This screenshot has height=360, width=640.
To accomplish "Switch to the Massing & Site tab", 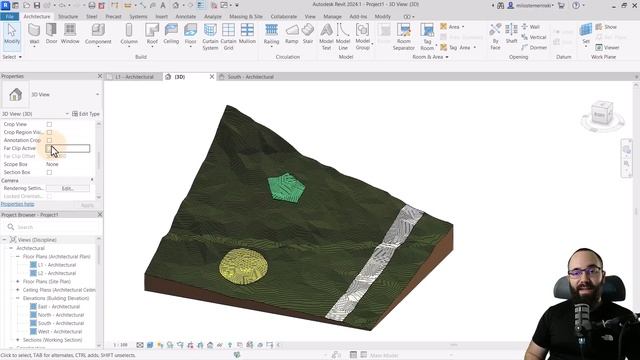I will point(246,16).
